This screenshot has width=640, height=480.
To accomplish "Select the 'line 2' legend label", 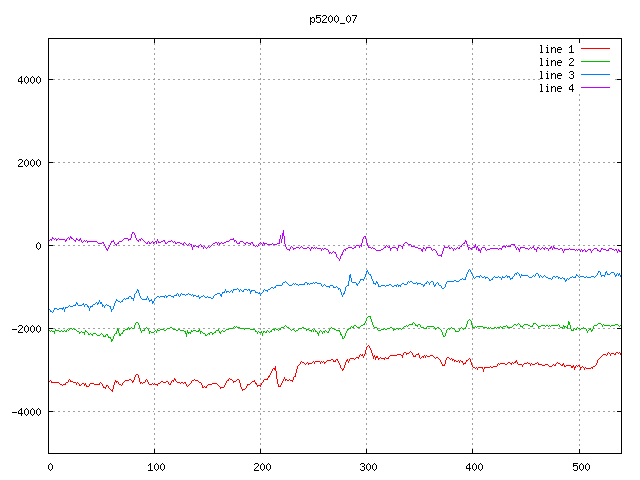I will click(556, 62).
